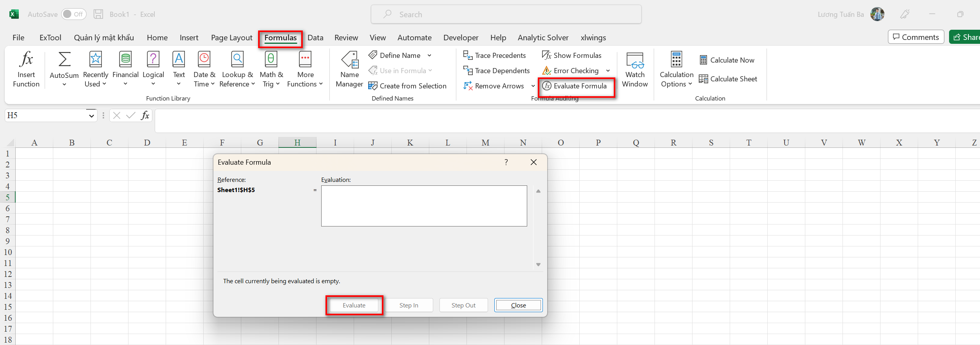Switch to the Data tab
980x345 pixels.
pyautogui.click(x=315, y=38)
